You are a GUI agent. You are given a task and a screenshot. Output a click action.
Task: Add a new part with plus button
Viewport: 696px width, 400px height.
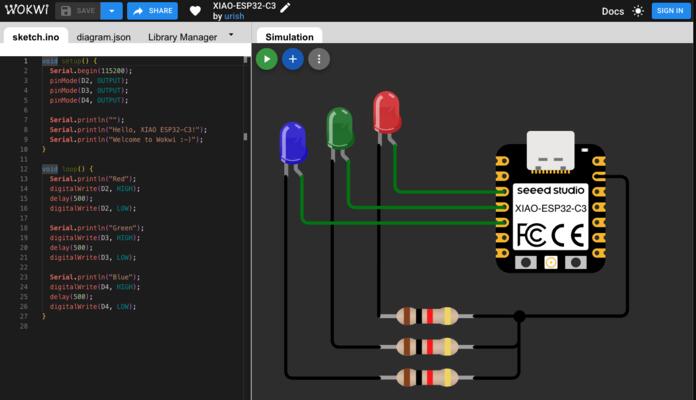293,59
